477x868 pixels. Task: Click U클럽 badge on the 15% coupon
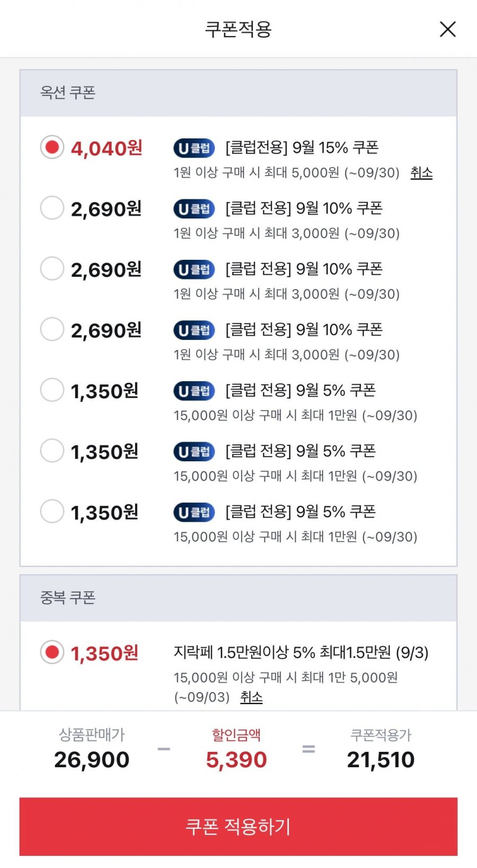(194, 148)
